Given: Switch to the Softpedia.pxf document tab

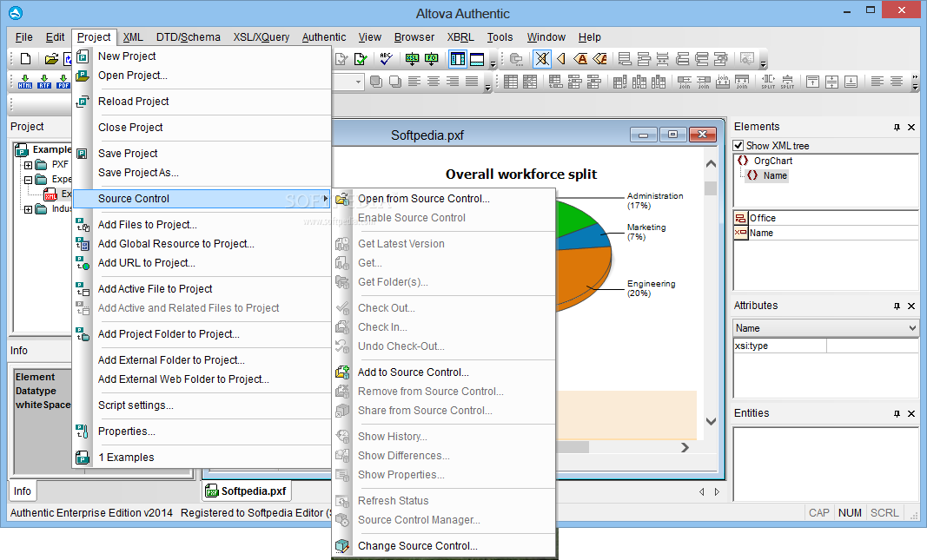Looking at the screenshot, I should 247,491.
